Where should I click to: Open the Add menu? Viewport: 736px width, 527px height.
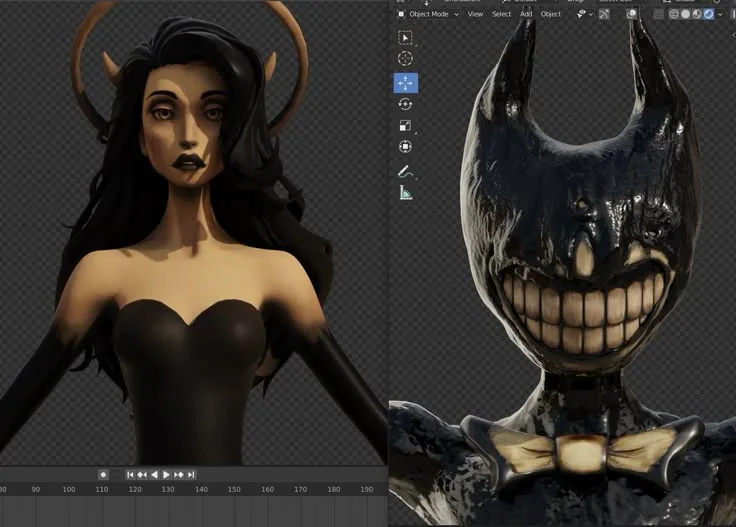tap(526, 14)
